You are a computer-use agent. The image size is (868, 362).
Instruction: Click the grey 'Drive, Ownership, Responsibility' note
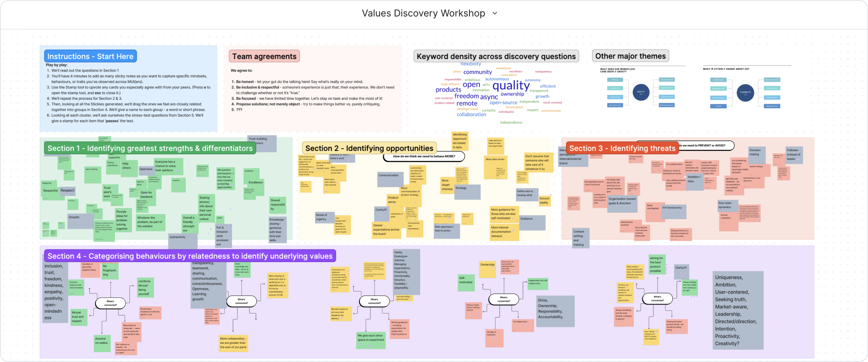tap(556, 311)
